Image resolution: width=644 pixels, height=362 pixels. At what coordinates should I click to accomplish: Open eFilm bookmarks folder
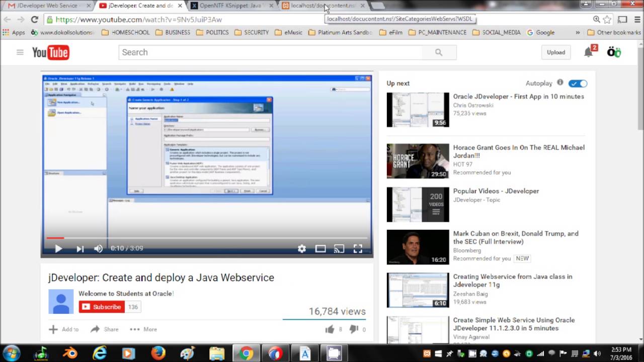pyautogui.click(x=391, y=32)
